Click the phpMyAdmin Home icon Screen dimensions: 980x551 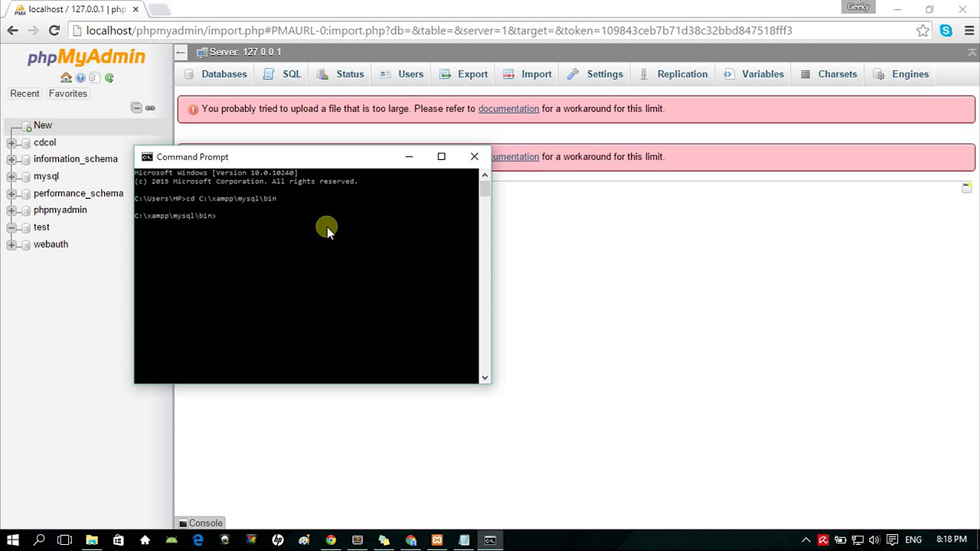(66, 78)
